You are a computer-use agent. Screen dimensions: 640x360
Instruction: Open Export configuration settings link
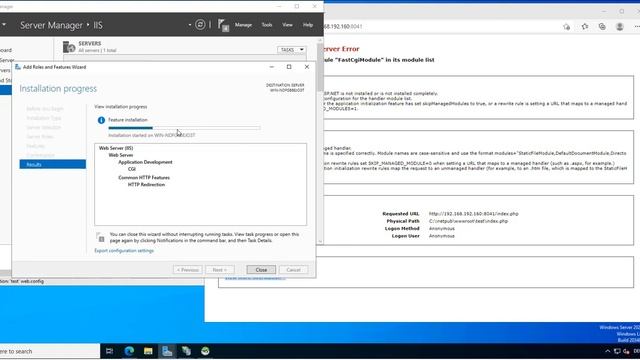pos(124,251)
